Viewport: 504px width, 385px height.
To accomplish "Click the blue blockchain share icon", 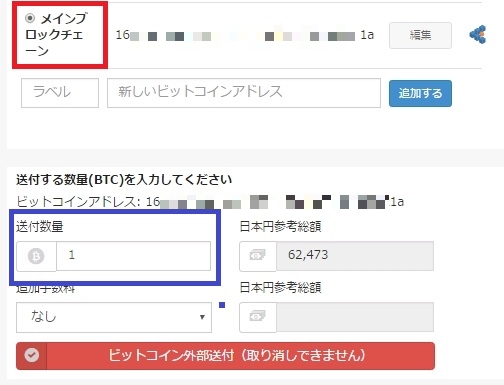I will coord(477,34).
